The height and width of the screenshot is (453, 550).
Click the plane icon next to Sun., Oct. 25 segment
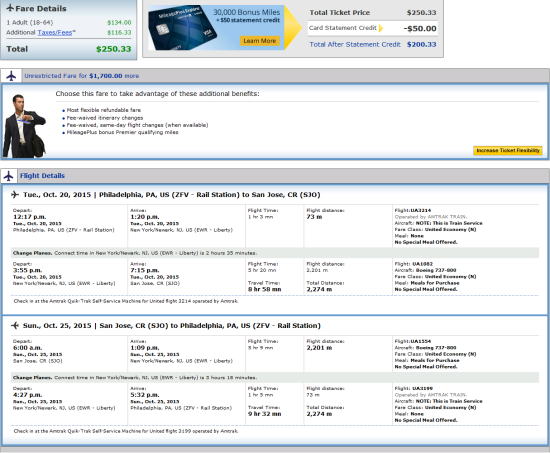[15, 326]
